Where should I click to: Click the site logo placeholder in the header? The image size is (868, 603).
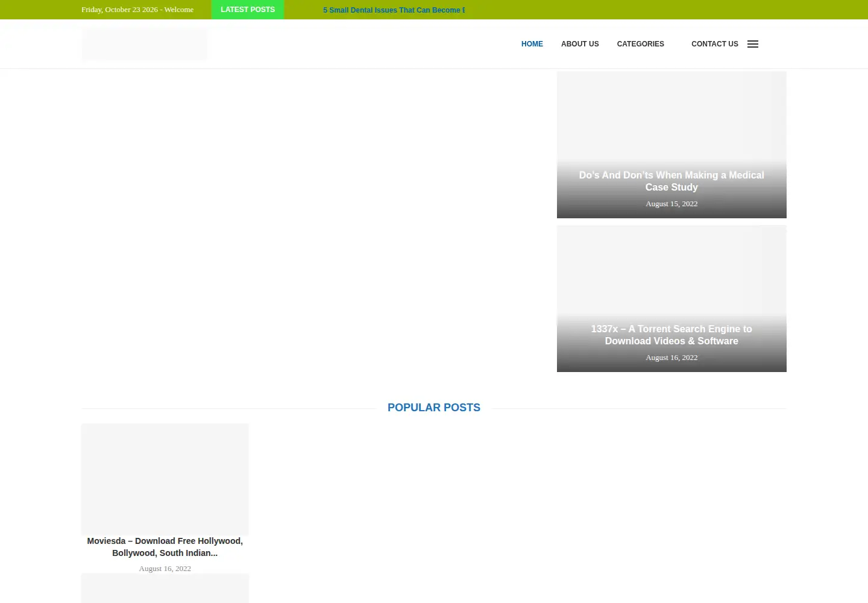click(x=145, y=44)
